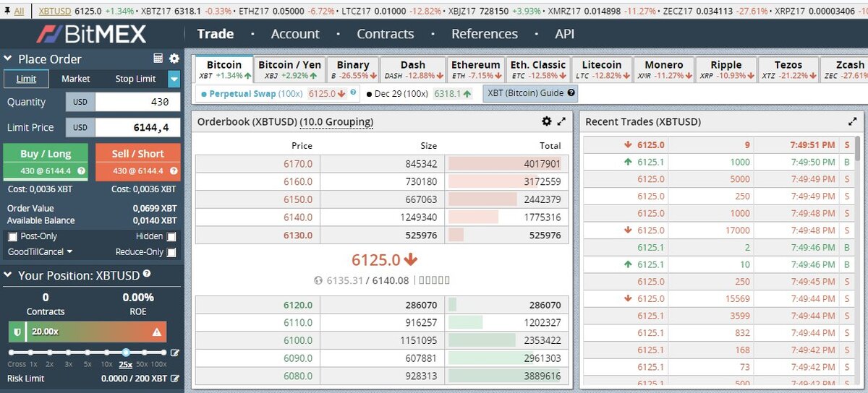Click the Recent Trades scrollbar
The width and height of the screenshot is (868, 393).
coord(859,149)
